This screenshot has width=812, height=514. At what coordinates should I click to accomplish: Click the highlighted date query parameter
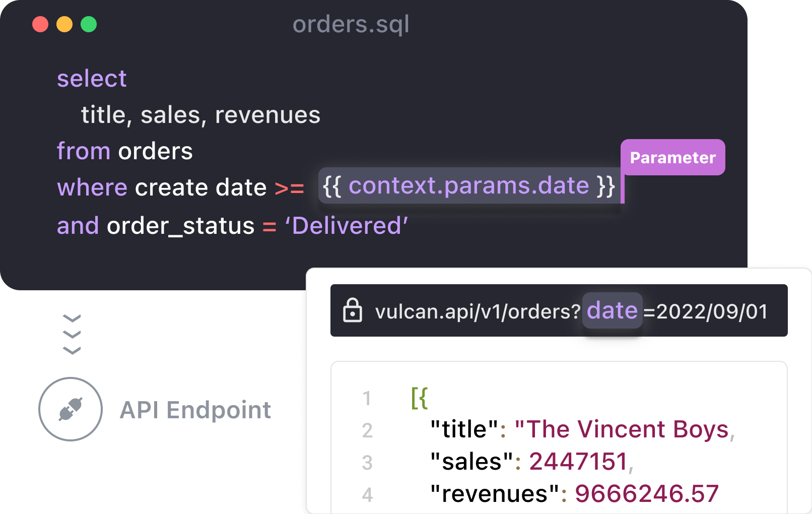pos(612,310)
